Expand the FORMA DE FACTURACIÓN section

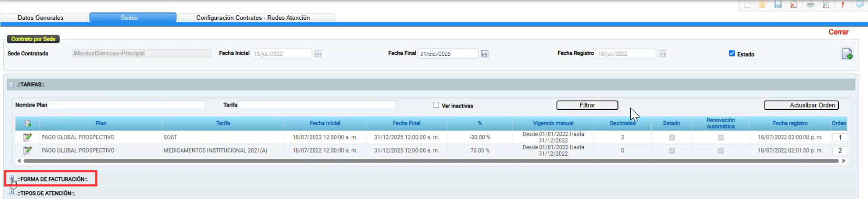pyautogui.click(x=12, y=179)
